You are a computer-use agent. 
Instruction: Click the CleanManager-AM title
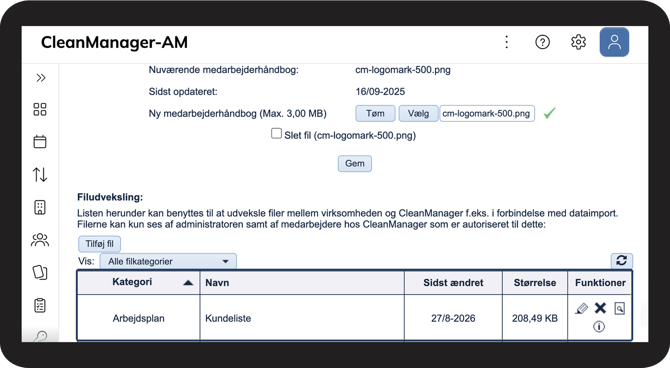point(114,42)
